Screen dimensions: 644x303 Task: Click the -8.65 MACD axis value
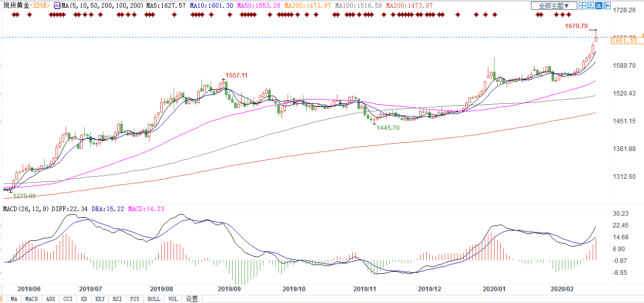(621, 272)
